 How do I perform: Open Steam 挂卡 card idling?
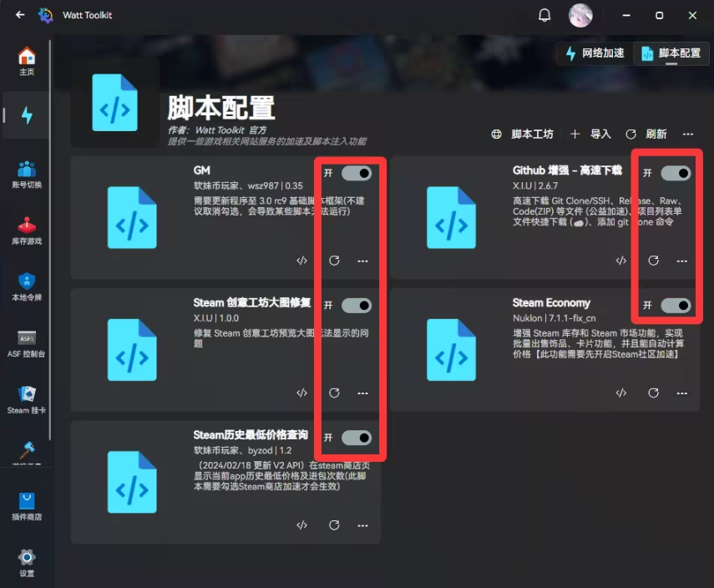coord(27,400)
